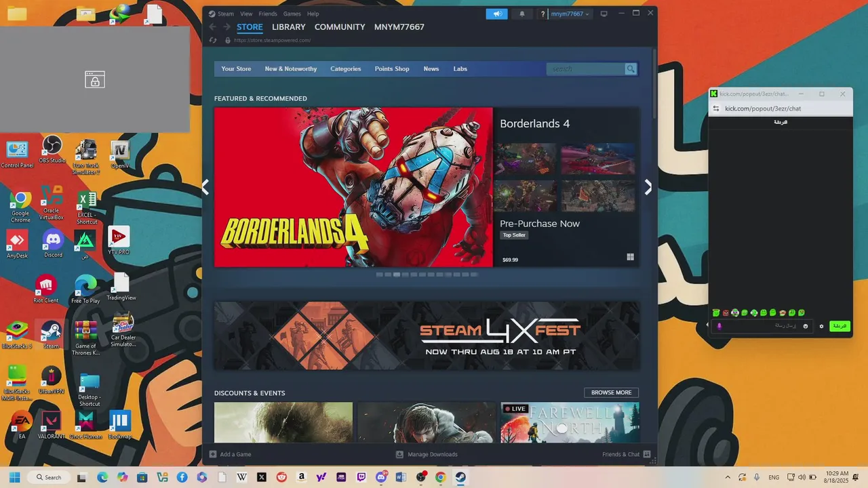Image resolution: width=868 pixels, height=488 pixels.
Task: Open the Help menu
Action: (x=313, y=14)
